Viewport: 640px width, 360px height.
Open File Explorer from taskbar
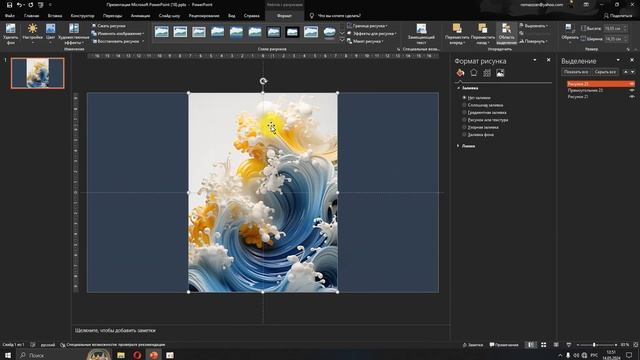pos(121,355)
